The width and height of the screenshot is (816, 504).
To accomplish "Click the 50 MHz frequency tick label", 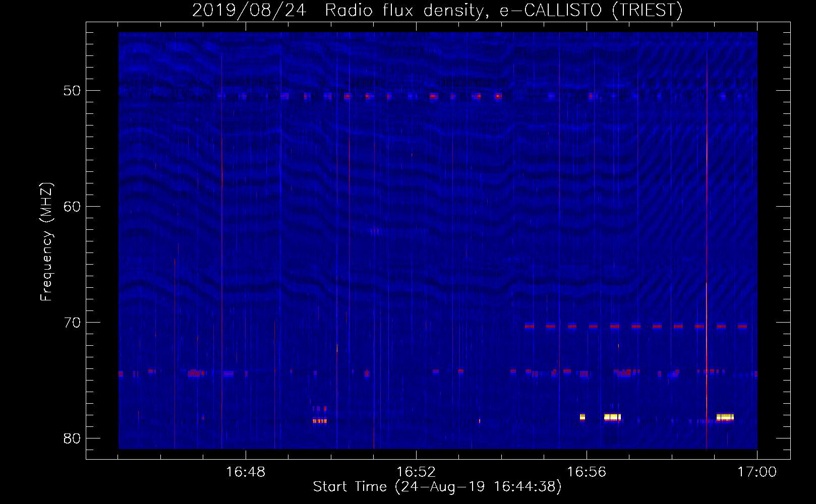I will click(x=72, y=91).
